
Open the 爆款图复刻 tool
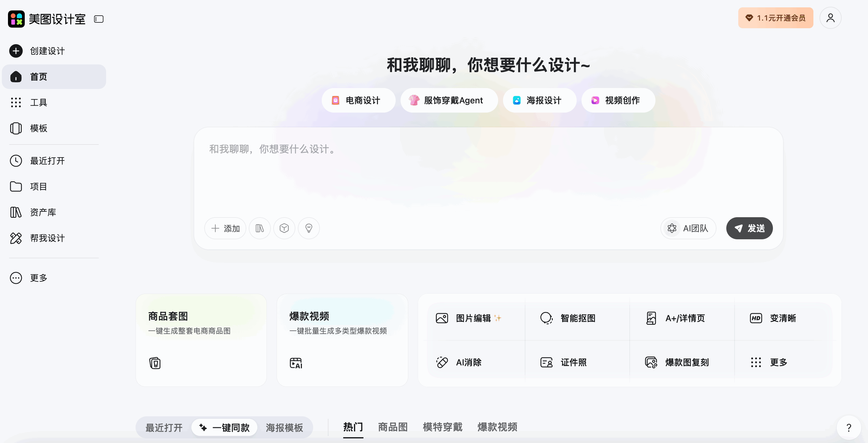click(x=682, y=362)
